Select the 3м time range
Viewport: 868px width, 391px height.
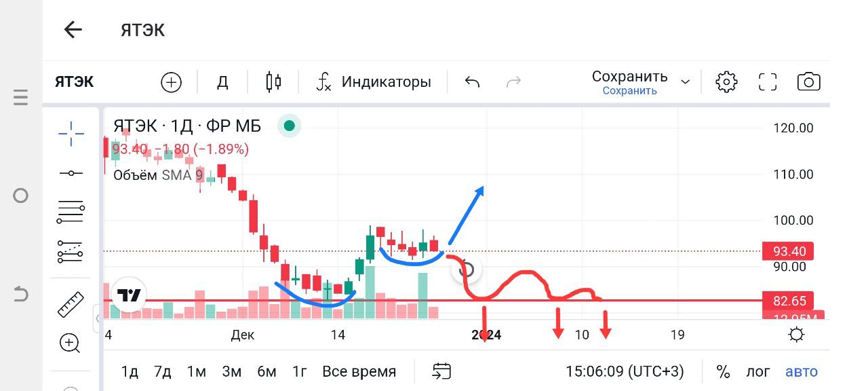[231, 371]
